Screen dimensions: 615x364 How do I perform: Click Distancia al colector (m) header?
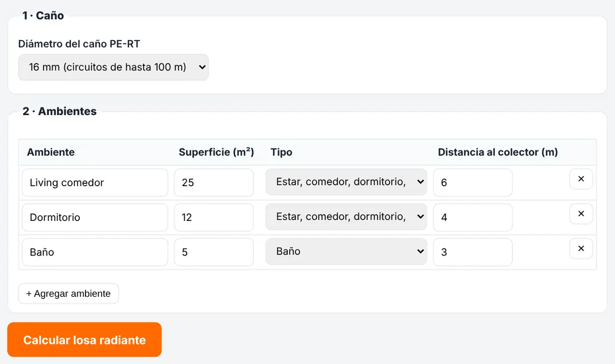click(498, 152)
